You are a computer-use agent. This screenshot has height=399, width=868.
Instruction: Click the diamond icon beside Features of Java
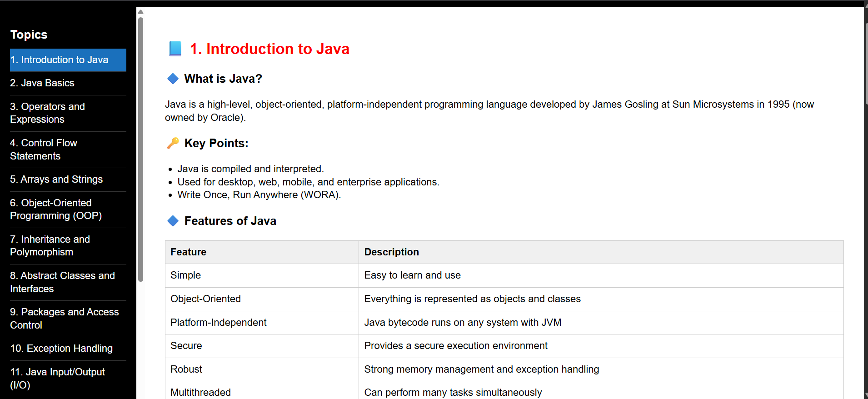(x=173, y=221)
